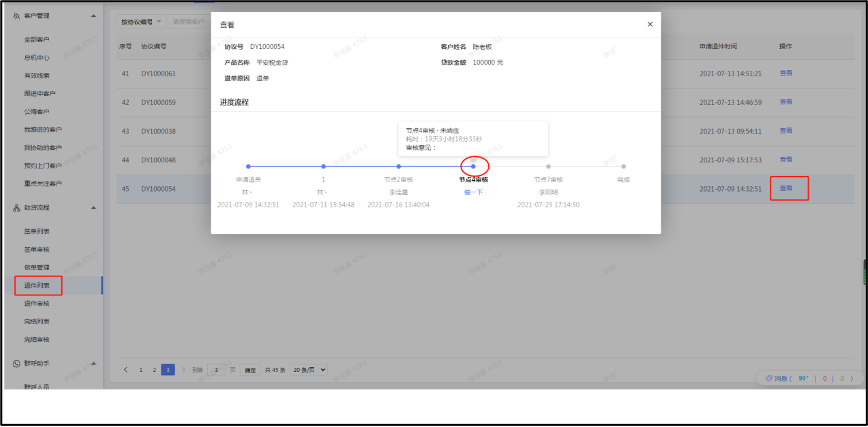Screen dimensions: 868x427
Task: Click the 2021-07-16 13:40:04 timestamp
Action: point(399,205)
